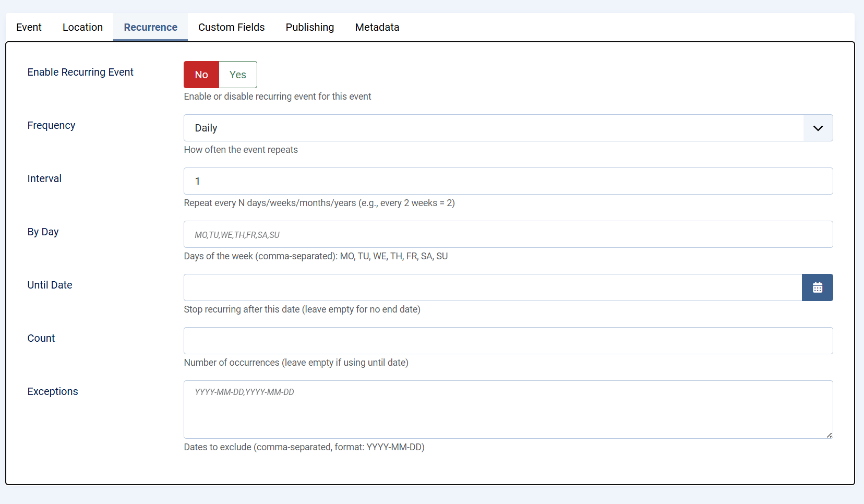Click the Interval field label
Viewport: 864px width, 504px height.
(44, 178)
